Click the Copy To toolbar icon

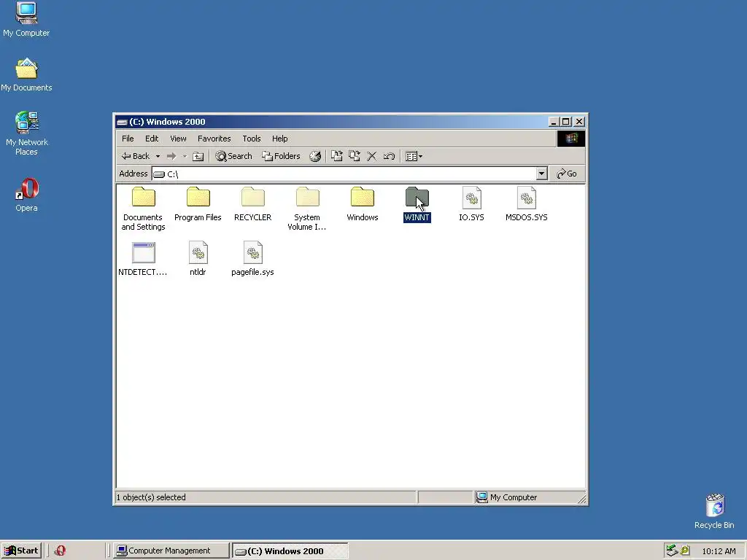pyautogui.click(x=355, y=156)
